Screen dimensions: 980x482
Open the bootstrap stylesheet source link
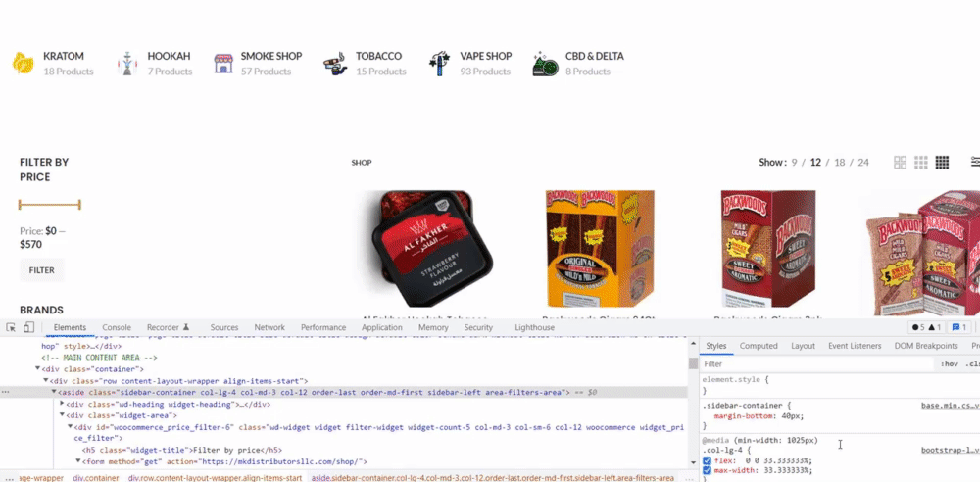[x=950, y=450]
